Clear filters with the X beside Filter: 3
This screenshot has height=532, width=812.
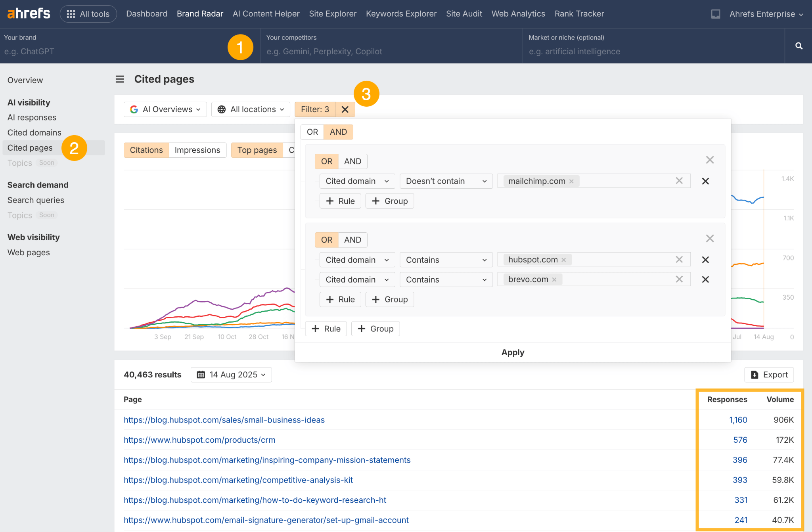[345, 109]
